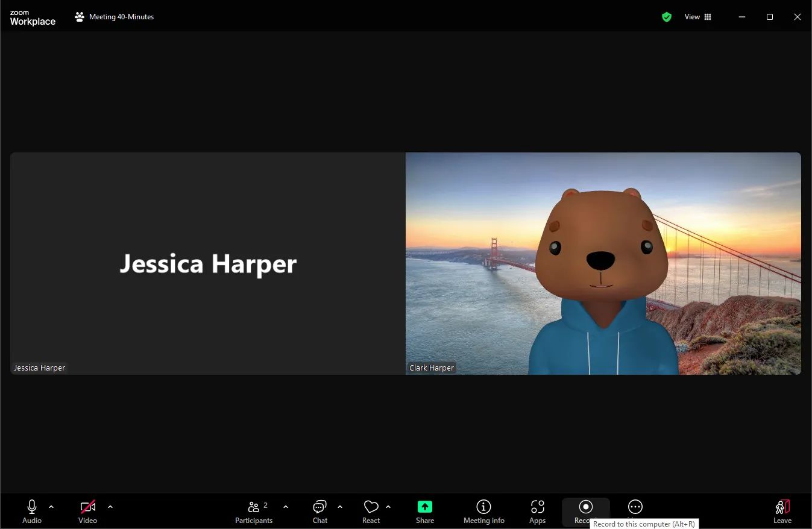The width and height of the screenshot is (812, 529).
Task: Start recording with the Record button
Action: (585, 512)
